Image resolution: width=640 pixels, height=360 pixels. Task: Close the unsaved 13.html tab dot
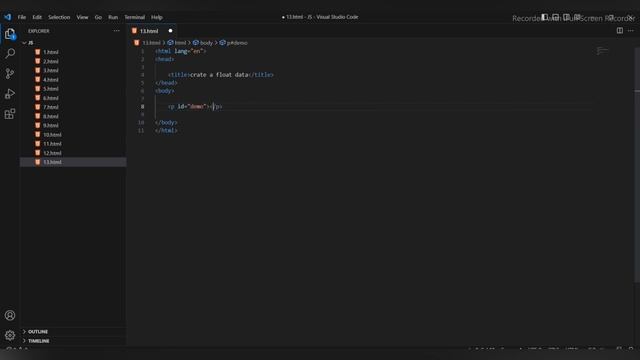170,31
